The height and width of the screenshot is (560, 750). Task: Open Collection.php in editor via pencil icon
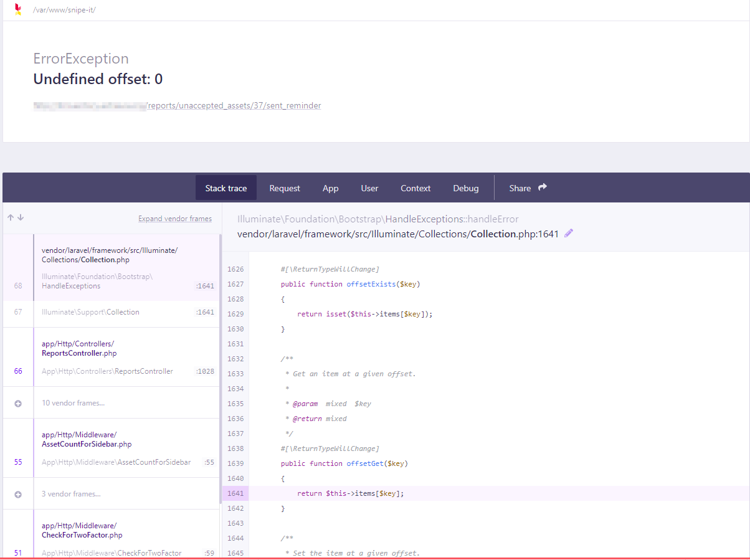(x=567, y=233)
